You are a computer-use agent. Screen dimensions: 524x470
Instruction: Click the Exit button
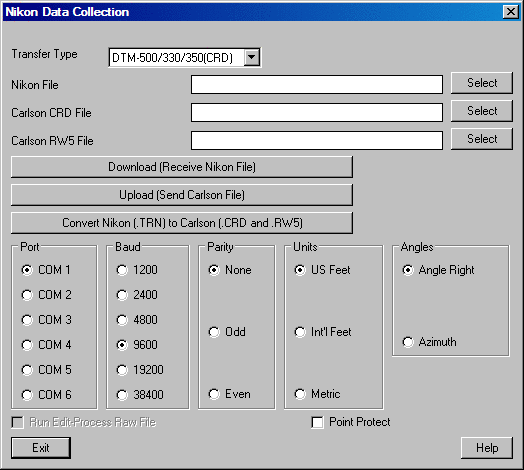point(41,448)
